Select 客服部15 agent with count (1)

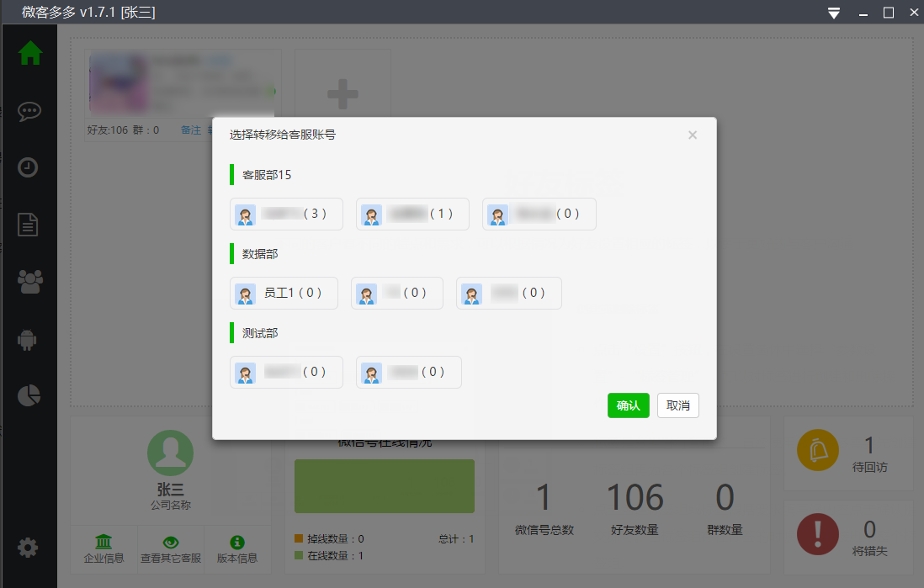[x=412, y=214]
